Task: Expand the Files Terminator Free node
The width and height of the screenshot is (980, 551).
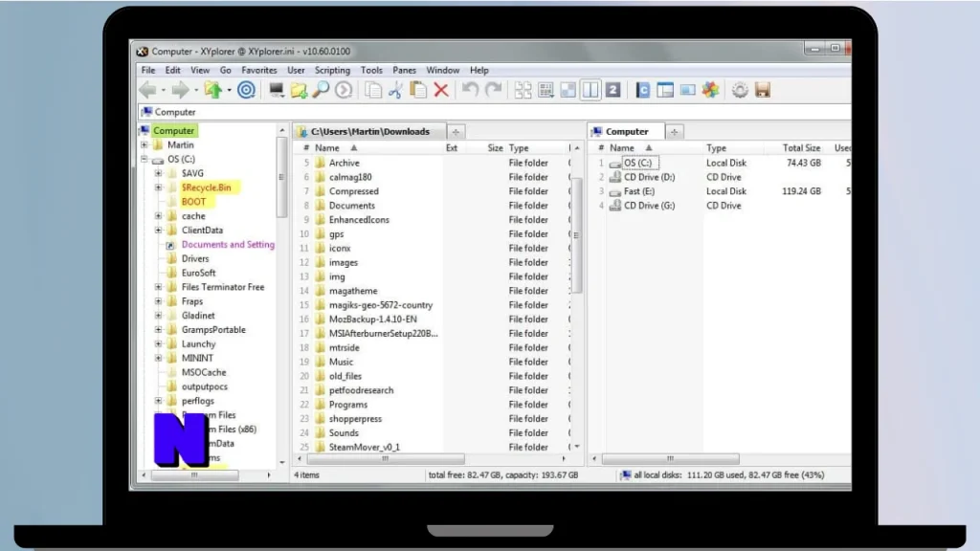Action: click(158, 287)
